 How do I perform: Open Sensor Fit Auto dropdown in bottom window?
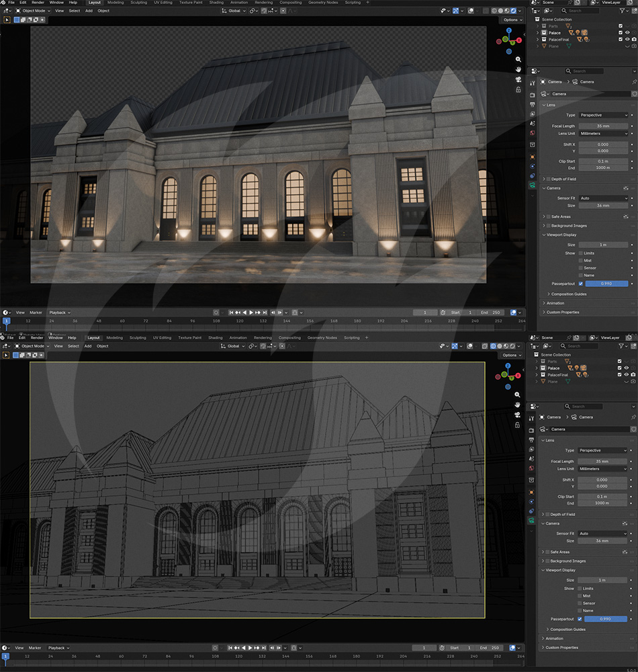point(603,534)
